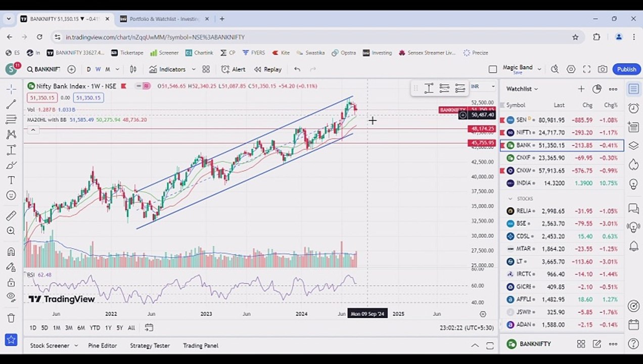Select the INDIA VIX row in watchlist
Viewport: 643px width, 364px height.
562,183
